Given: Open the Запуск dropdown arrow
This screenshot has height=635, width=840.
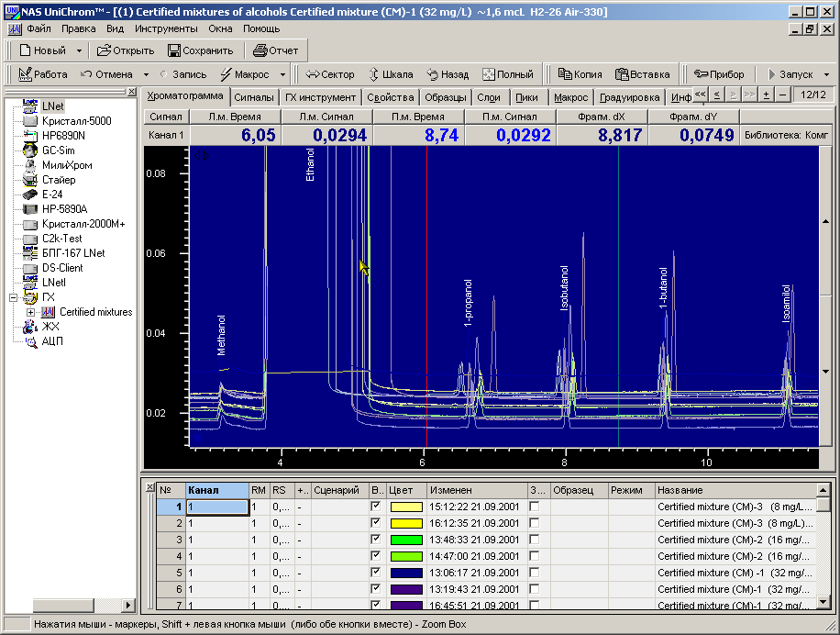Looking at the screenshot, I should point(826,74).
